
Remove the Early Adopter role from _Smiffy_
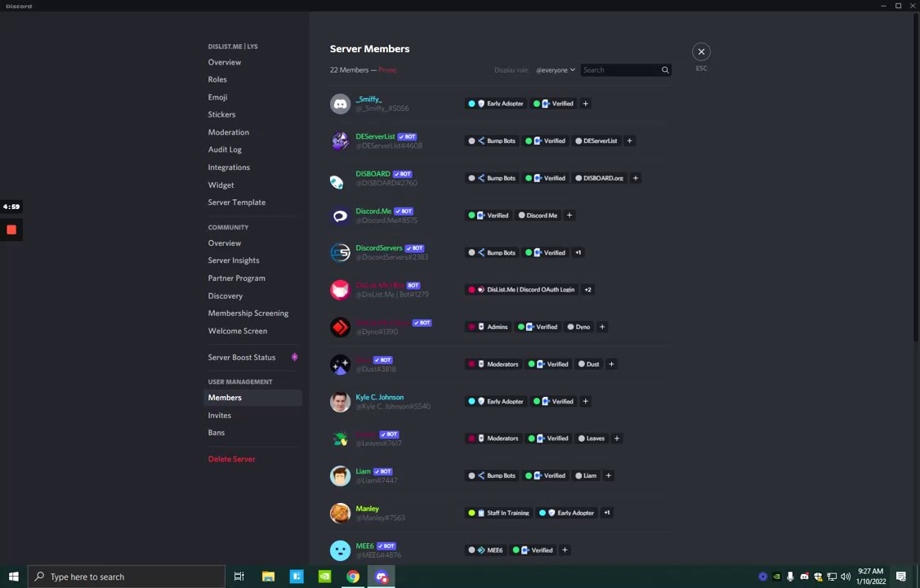point(471,104)
